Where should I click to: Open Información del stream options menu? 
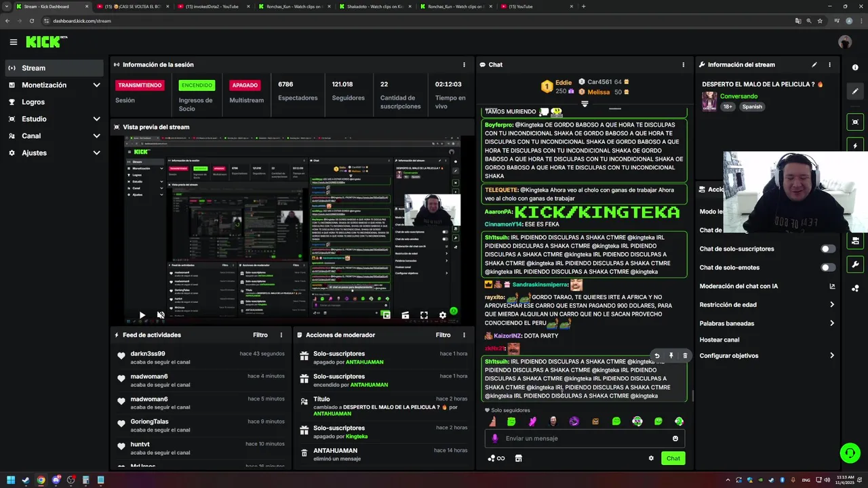pos(829,64)
